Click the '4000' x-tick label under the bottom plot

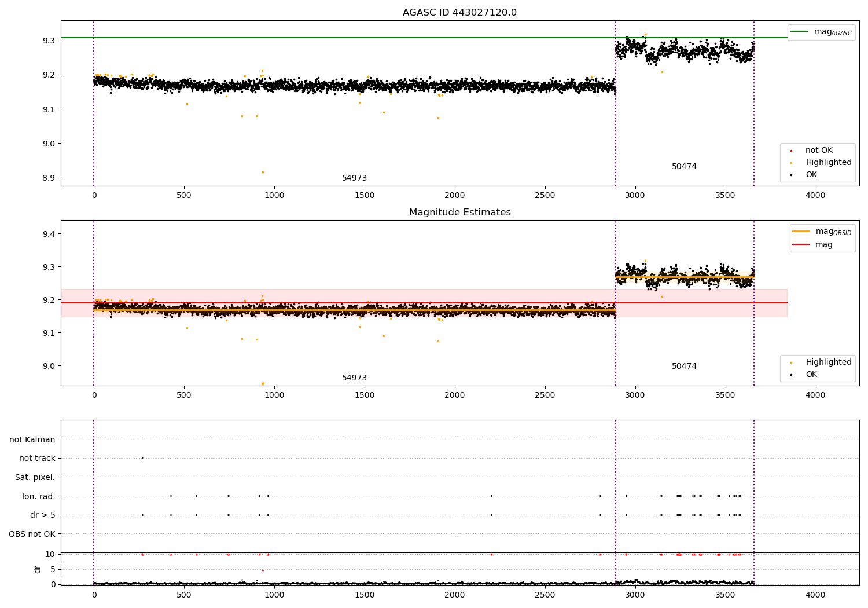point(815,595)
